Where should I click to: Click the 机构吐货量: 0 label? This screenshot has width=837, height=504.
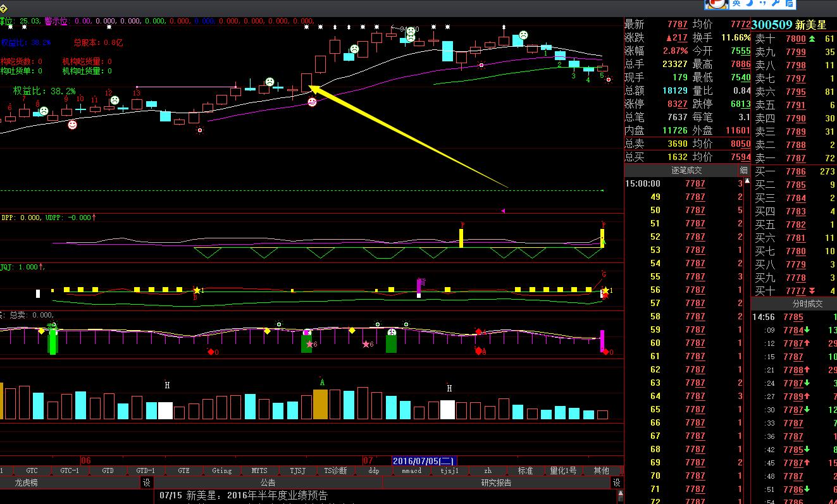tap(87, 71)
